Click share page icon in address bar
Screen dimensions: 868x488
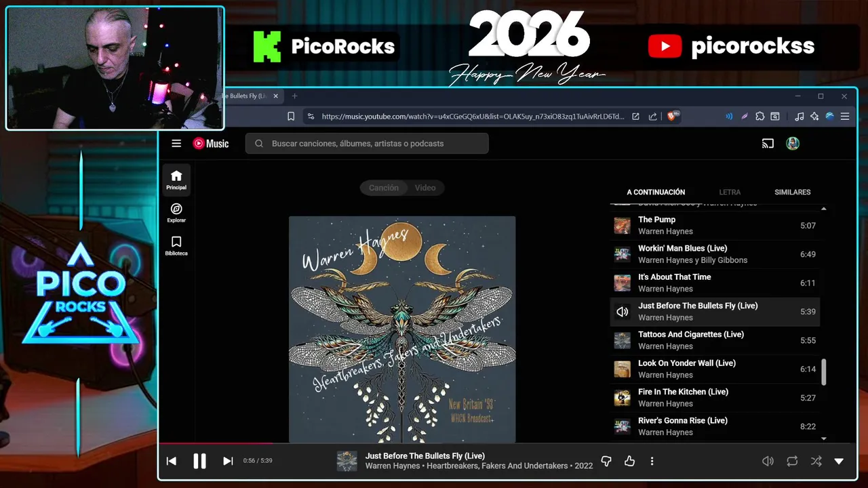click(652, 117)
